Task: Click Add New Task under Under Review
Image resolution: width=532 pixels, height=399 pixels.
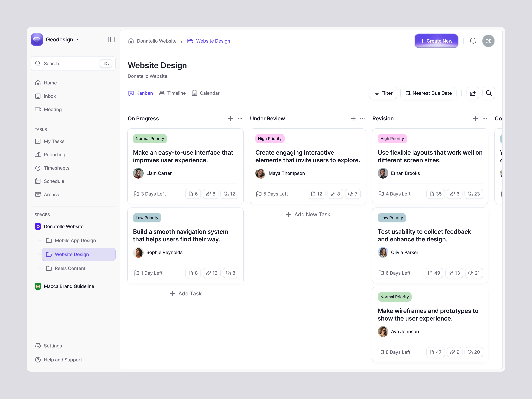Action: coord(308,214)
